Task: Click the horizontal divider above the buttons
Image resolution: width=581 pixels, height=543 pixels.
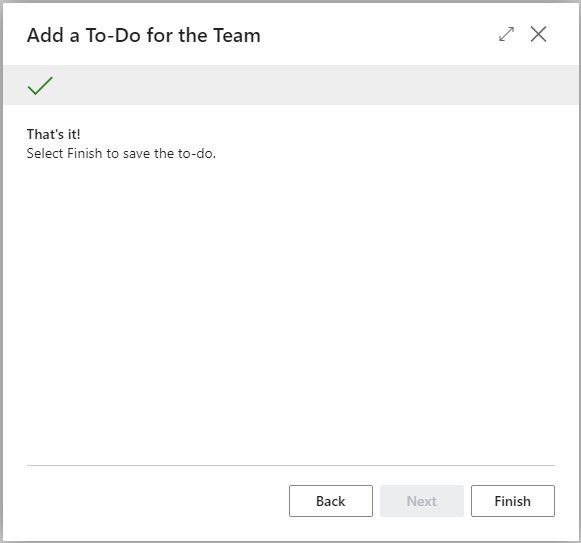Action: pyautogui.click(x=290, y=465)
